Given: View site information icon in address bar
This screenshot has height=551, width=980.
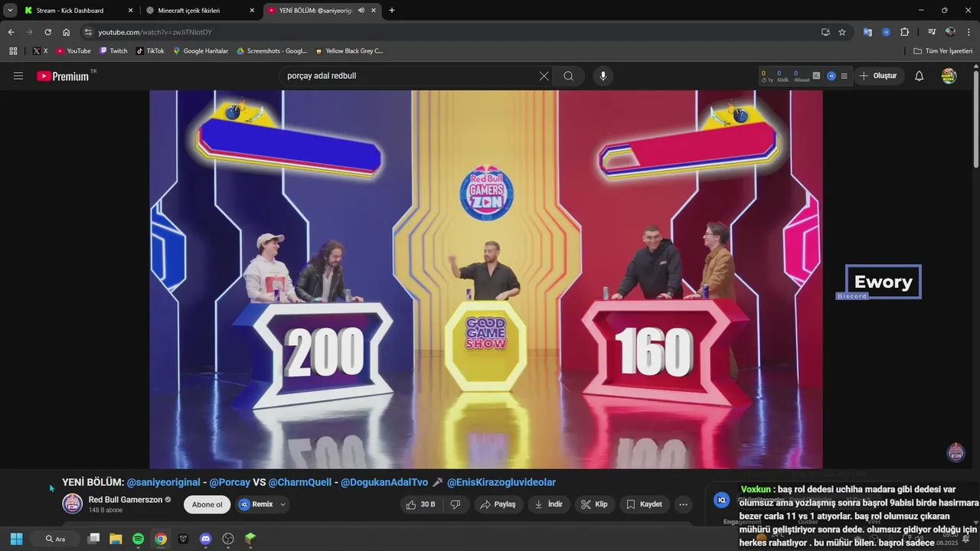Looking at the screenshot, I should [x=88, y=32].
